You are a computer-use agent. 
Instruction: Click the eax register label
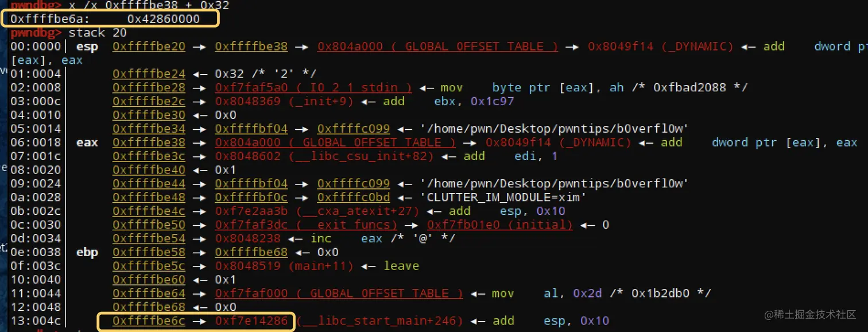(87, 142)
